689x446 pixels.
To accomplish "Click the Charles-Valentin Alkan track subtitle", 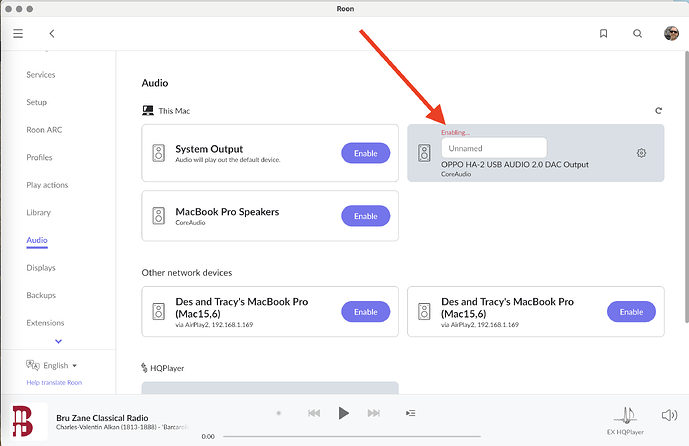I will click(123, 427).
